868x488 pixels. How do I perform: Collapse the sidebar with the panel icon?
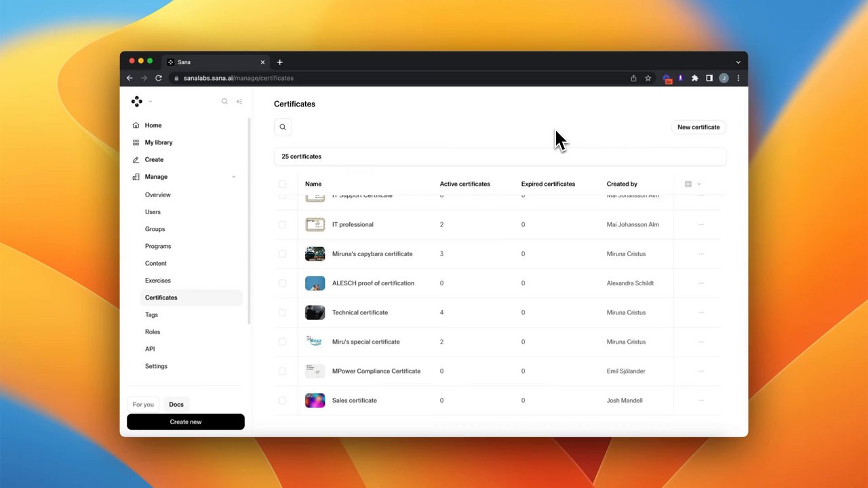239,102
